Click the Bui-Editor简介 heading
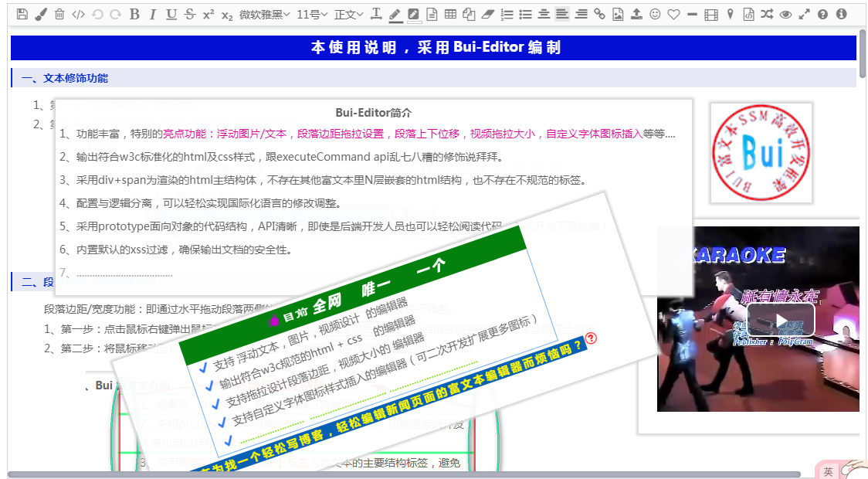The width and height of the screenshot is (868, 479). click(374, 113)
